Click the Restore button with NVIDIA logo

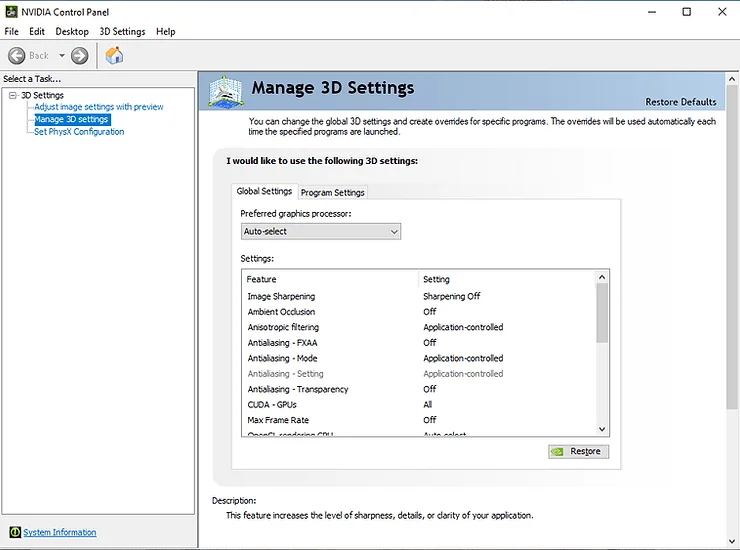[x=579, y=451]
